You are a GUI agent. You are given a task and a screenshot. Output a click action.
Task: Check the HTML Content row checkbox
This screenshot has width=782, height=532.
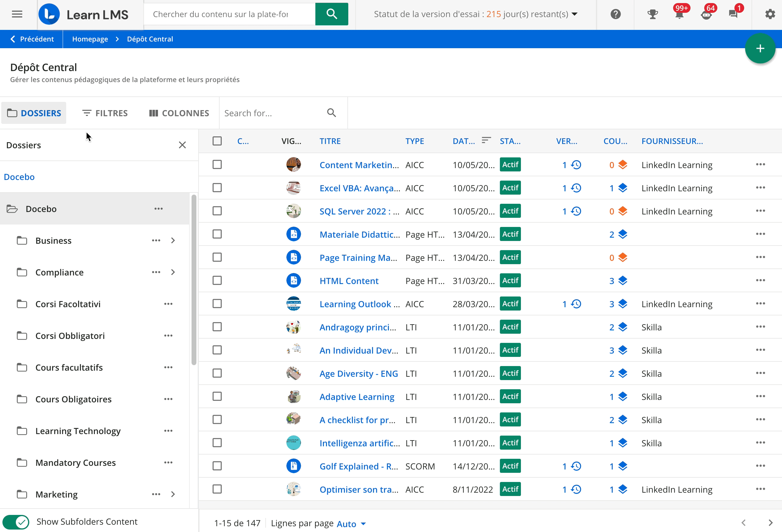pyautogui.click(x=217, y=281)
